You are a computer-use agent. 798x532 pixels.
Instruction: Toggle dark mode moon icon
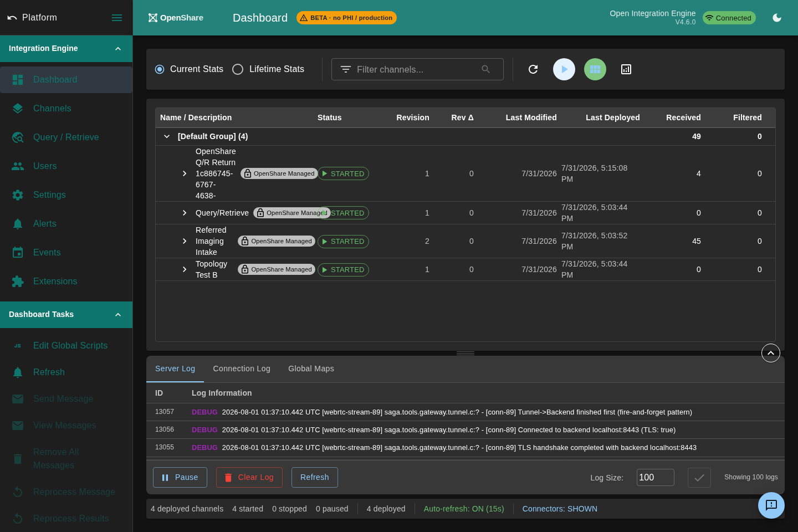coord(777,18)
